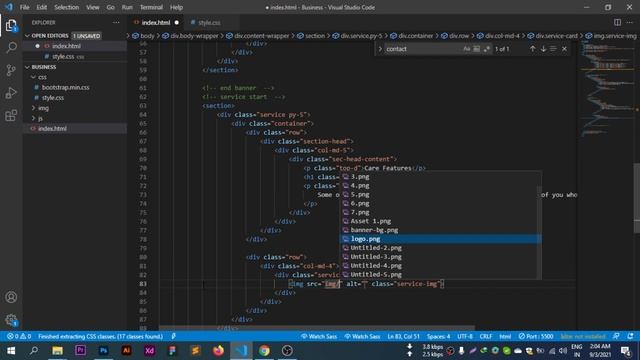Collapse the css folder
640x360 pixels.
coord(42,77)
